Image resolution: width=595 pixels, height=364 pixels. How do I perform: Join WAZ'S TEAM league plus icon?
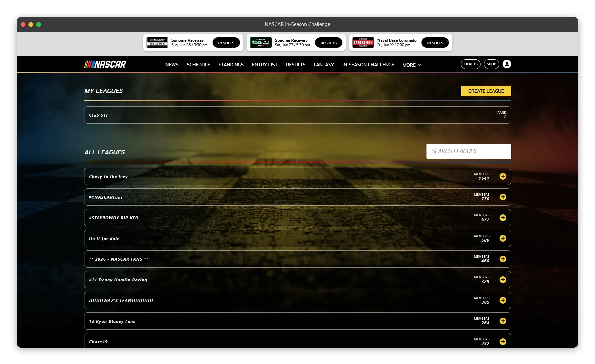[503, 300]
